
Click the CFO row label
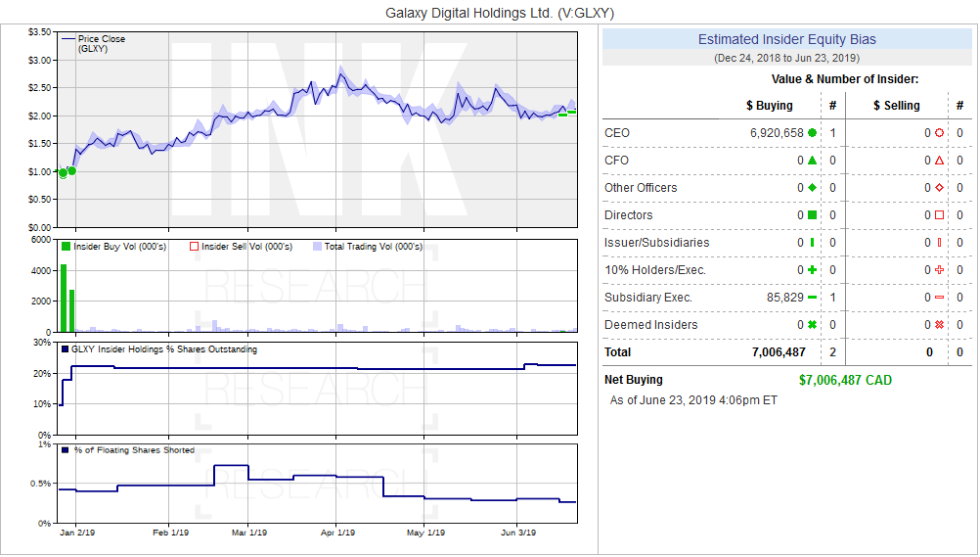(616, 161)
